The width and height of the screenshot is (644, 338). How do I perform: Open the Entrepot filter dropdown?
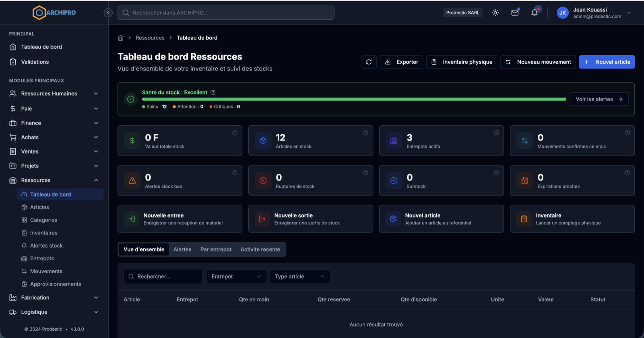click(237, 276)
